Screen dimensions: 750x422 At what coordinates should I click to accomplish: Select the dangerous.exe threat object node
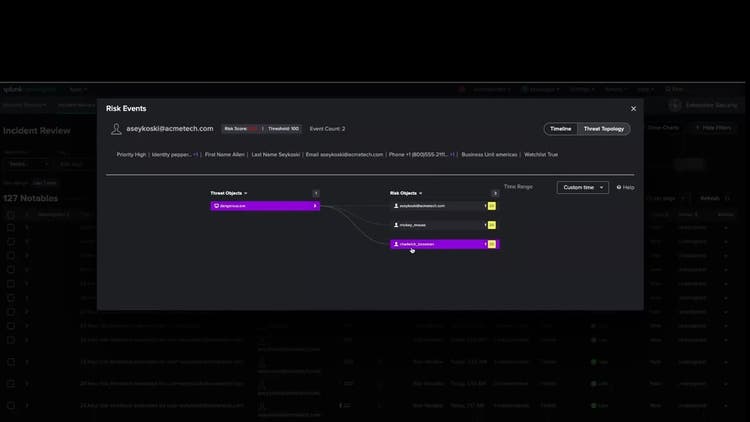point(262,206)
